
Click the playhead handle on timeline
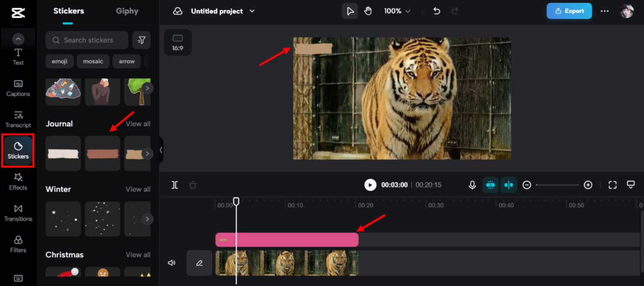point(236,201)
